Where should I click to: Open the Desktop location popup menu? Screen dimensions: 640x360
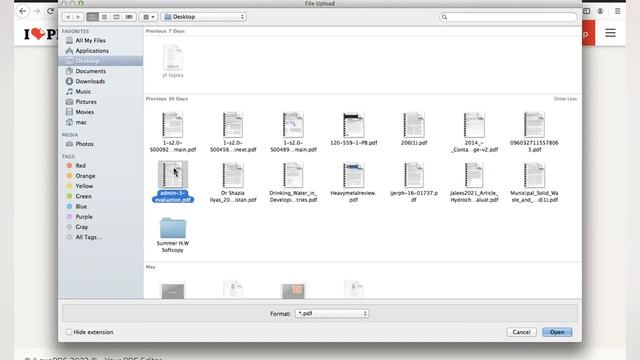tap(204, 17)
